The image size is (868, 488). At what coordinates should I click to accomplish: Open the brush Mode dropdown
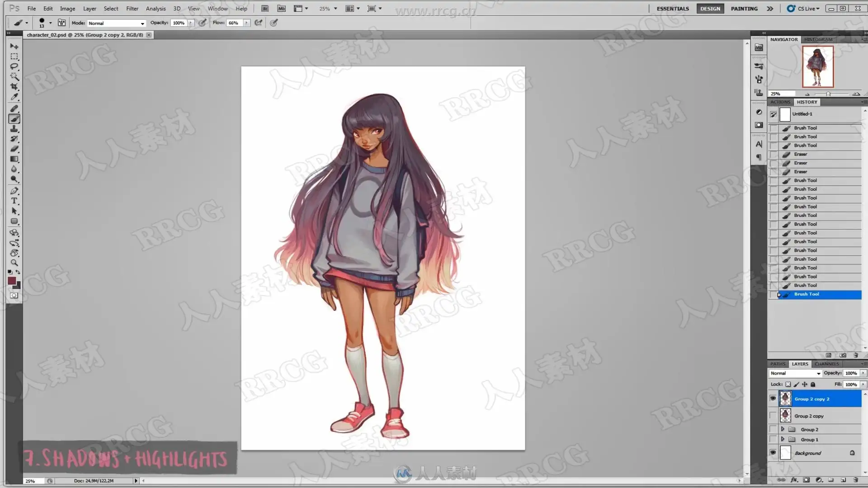point(116,23)
